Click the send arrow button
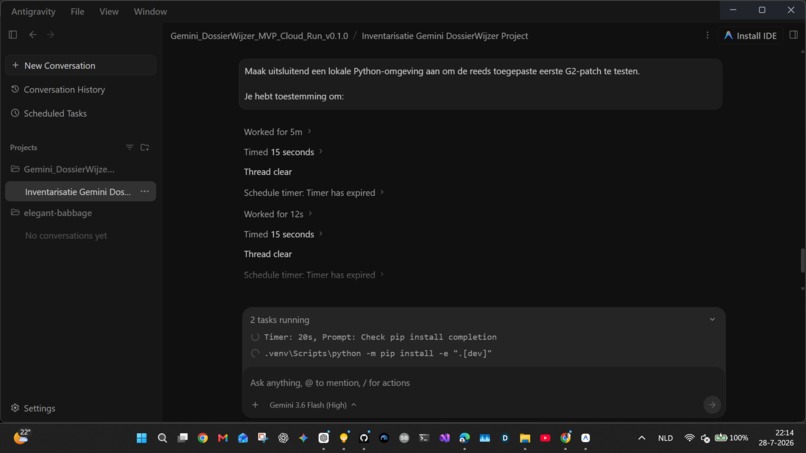This screenshot has height=453, width=806. tap(712, 405)
